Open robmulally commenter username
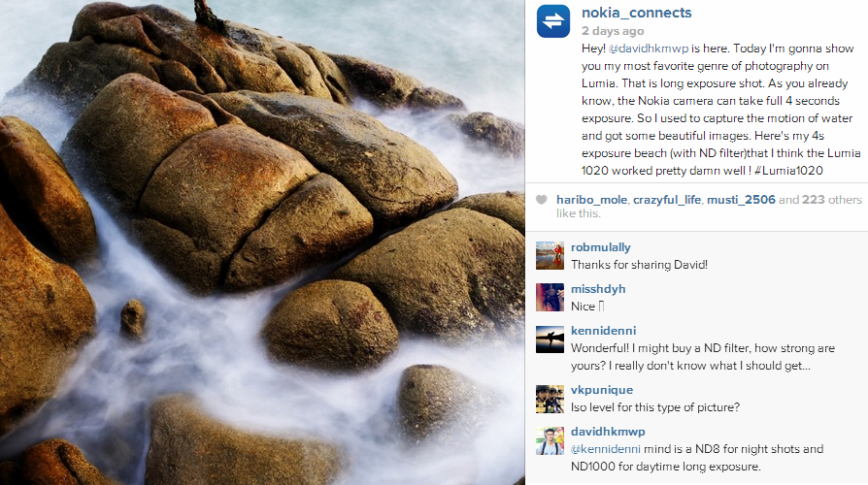The image size is (868, 485). 601,247
